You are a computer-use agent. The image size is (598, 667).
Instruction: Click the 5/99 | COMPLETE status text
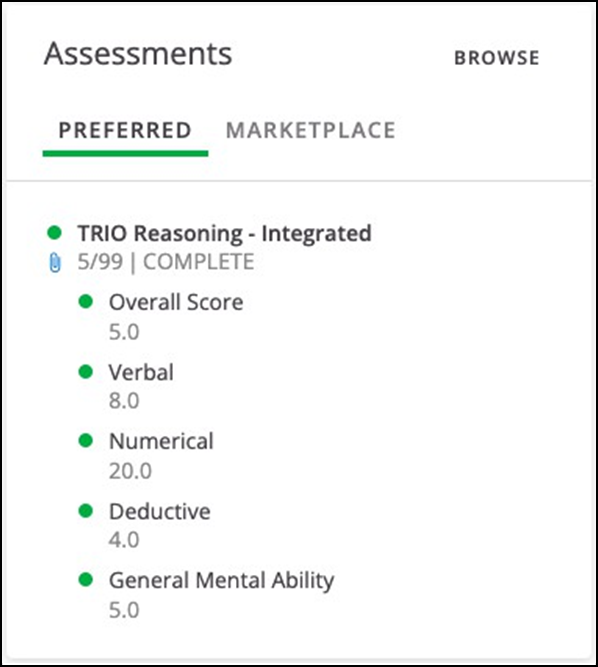tap(166, 262)
